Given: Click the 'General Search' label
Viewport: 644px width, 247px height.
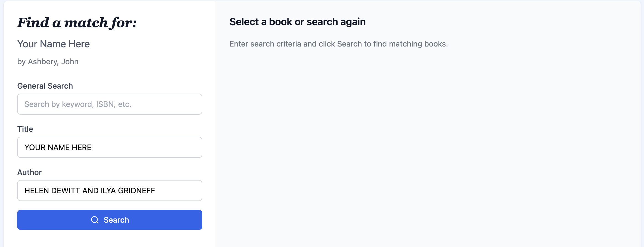Looking at the screenshot, I should (x=45, y=86).
